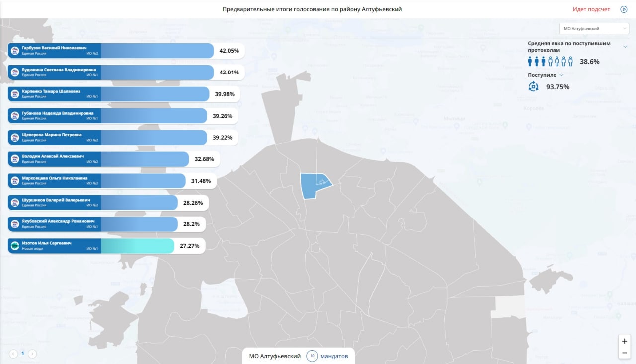
Task: Select page 1 in pagination
Action: coord(22,354)
